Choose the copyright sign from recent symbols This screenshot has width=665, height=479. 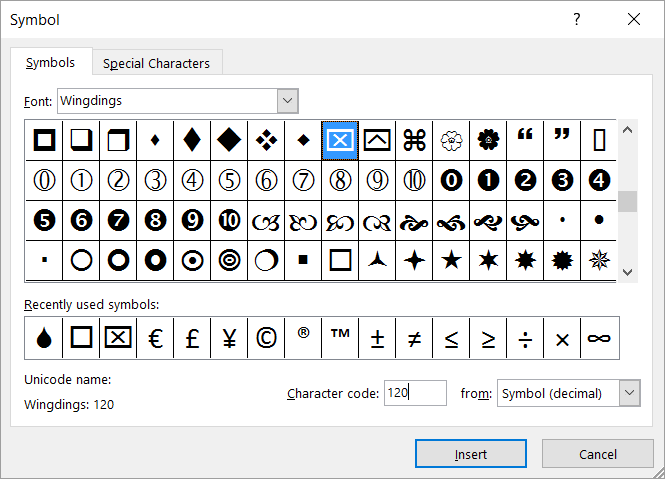point(266,338)
